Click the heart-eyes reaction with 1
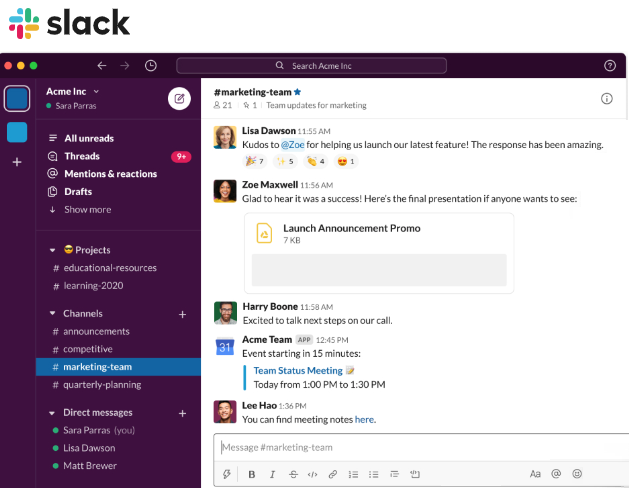 pyautogui.click(x=346, y=161)
